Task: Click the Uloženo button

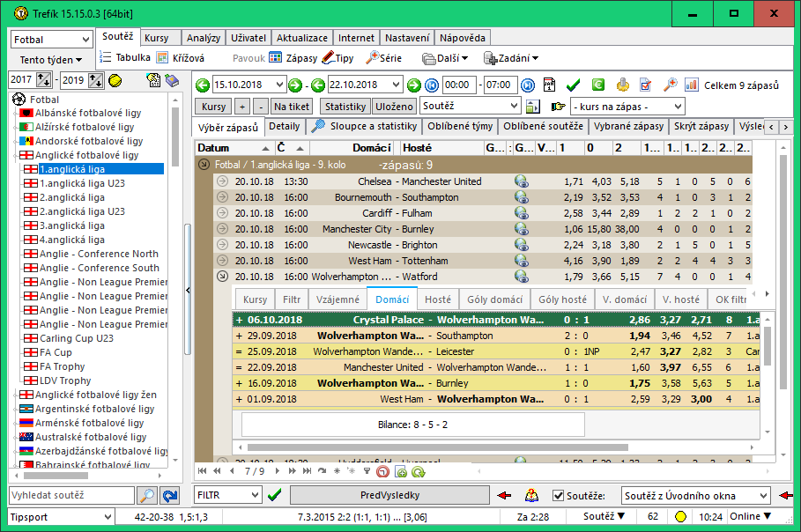Action: 394,107
